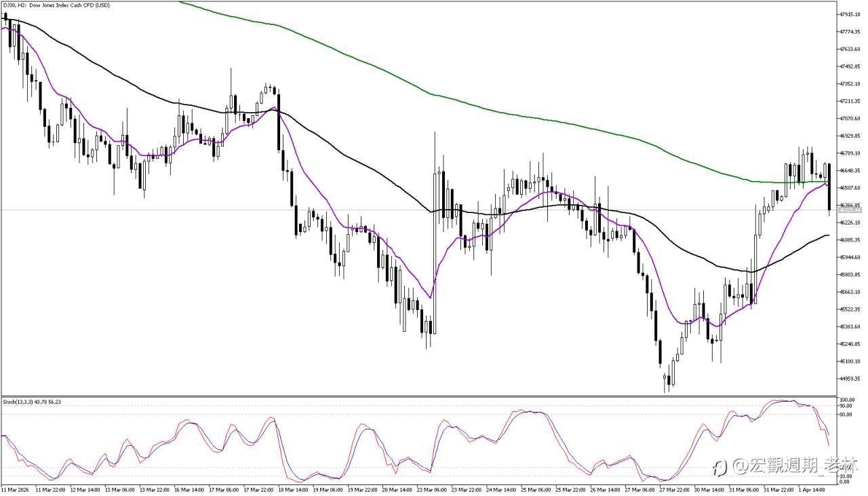
Task: Click the 47633.60 price axis label
Action: pos(850,49)
